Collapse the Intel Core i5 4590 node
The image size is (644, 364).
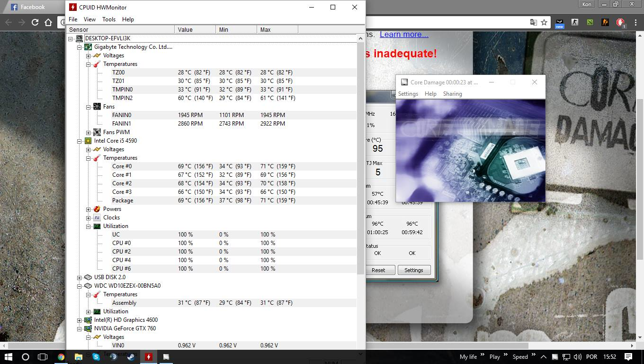[x=80, y=141]
